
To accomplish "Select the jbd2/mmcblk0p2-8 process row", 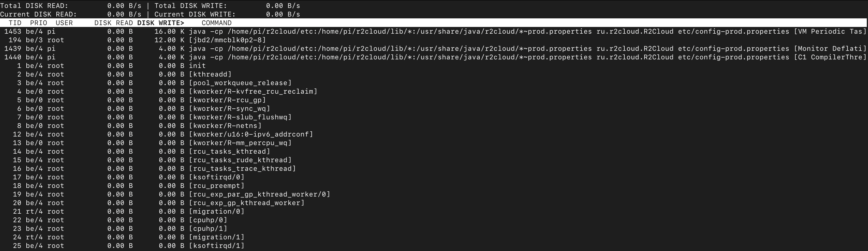I will 227,40.
